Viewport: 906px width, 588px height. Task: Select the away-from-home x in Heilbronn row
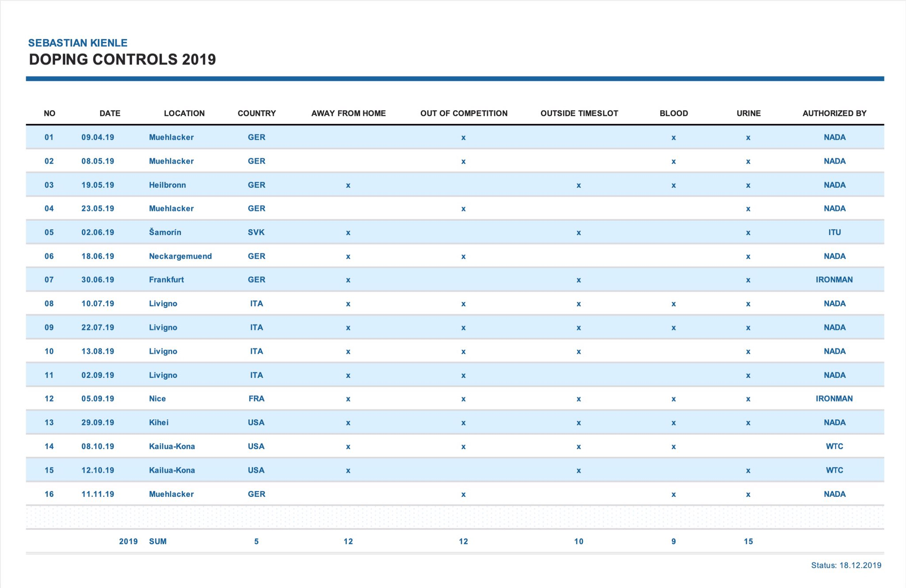pyautogui.click(x=348, y=185)
